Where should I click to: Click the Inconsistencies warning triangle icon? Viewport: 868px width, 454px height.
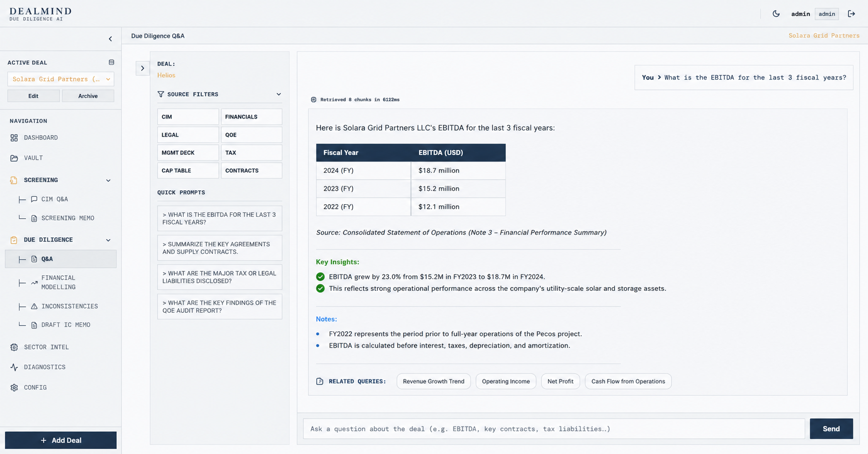click(x=34, y=306)
